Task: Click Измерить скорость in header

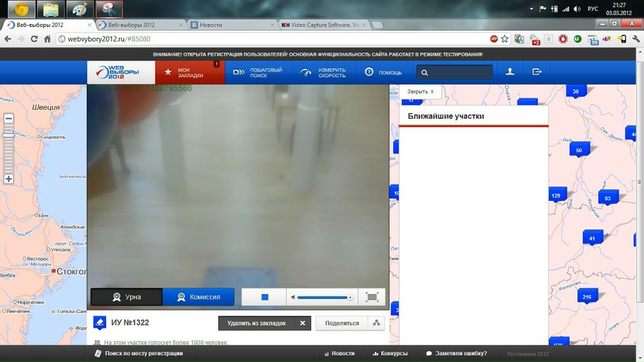Action: click(324, 73)
